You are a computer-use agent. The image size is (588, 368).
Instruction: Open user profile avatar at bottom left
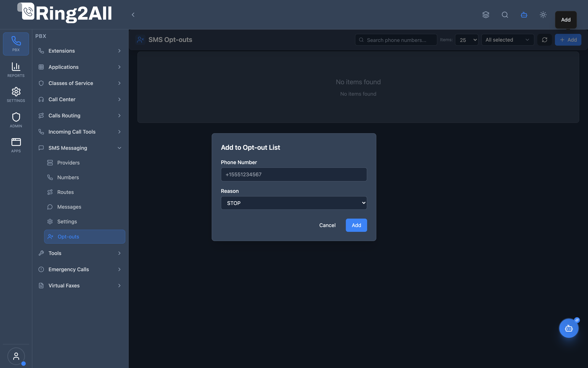tap(16, 356)
